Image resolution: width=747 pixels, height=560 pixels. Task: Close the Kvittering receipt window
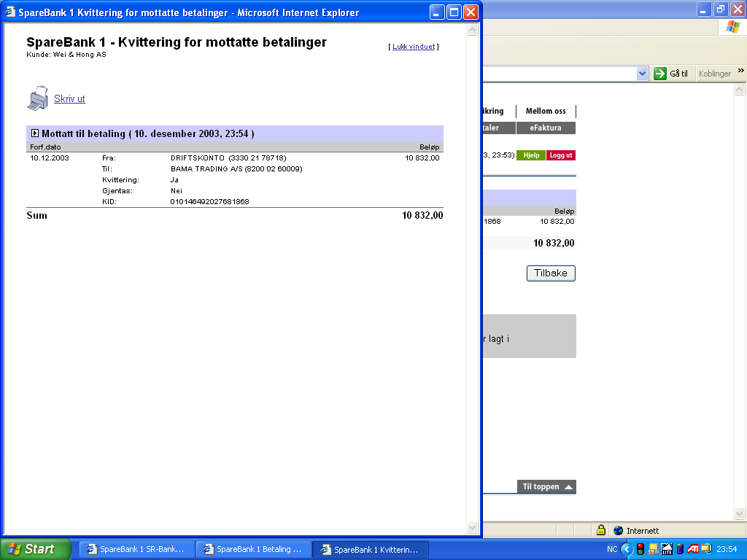pos(471,12)
